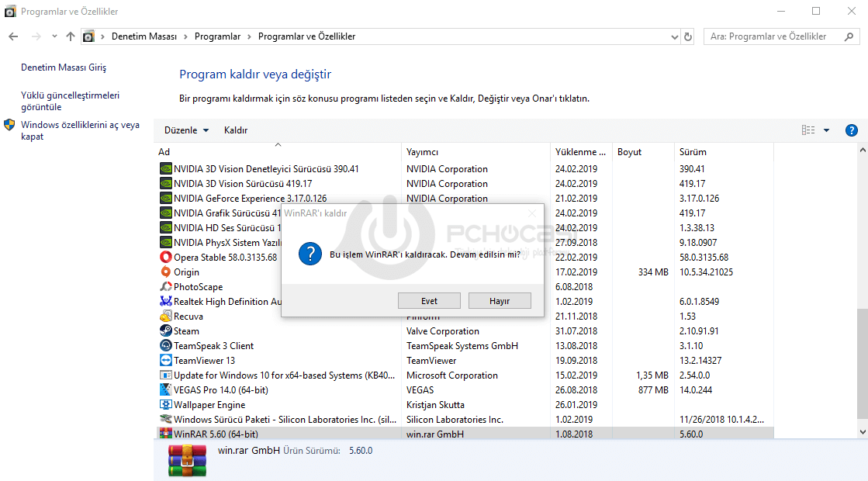
Task: Open Yüklü güncelleştirmeleri görüntüle link
Action: (71, 101)
